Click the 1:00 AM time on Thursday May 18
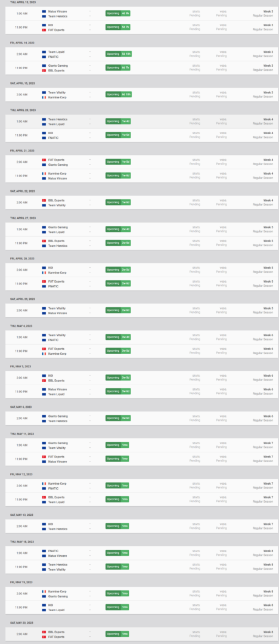The width and height of the screenshot is (279, 644). coord(22,553)
